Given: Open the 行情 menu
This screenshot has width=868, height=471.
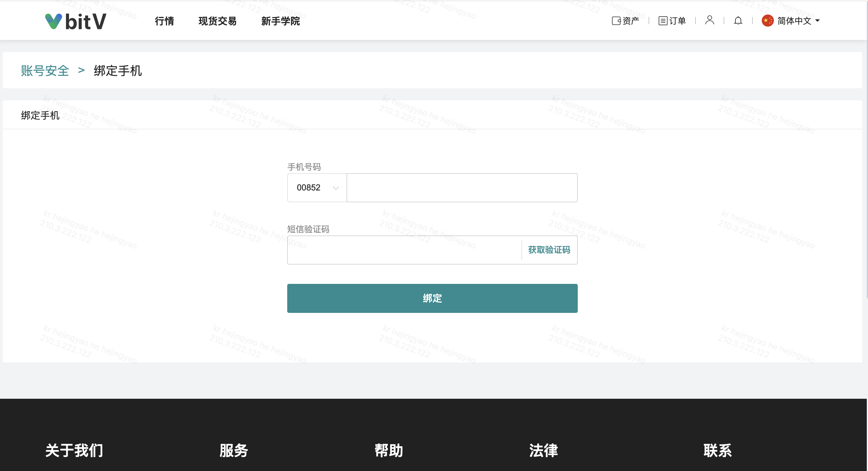Looking at the screenshot, I should point(164,21).
